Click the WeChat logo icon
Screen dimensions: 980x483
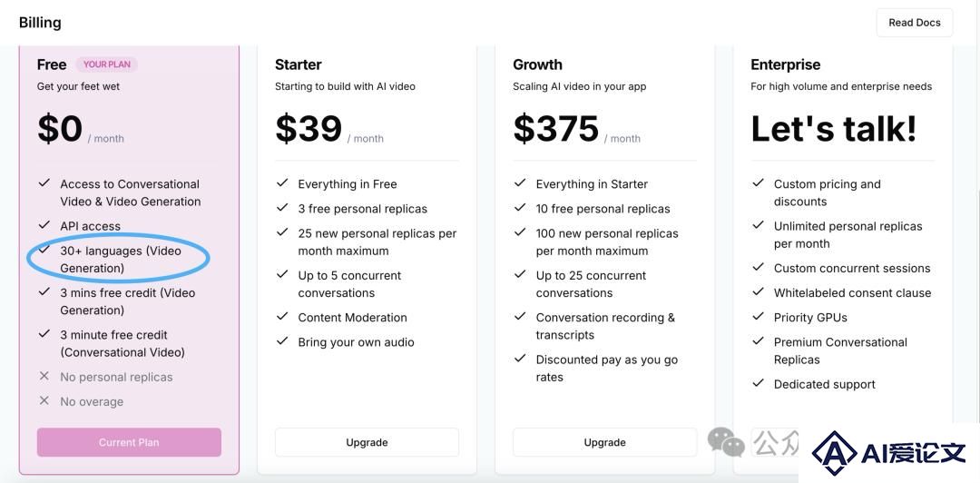[726, 442]
